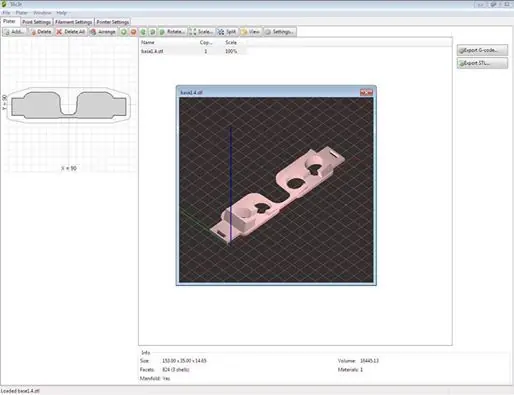
Task: Open the Printer Settings tab
Action: click(x=113, y=22)
